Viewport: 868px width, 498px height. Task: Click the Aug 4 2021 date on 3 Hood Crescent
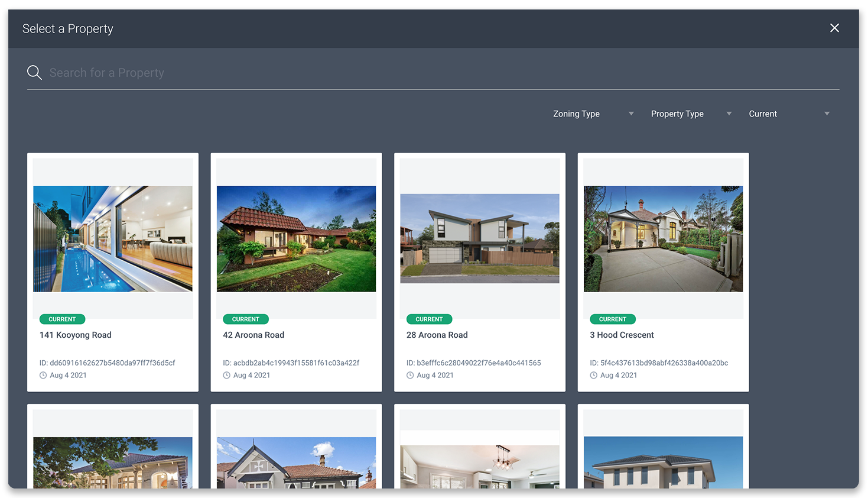coord(619,376)
